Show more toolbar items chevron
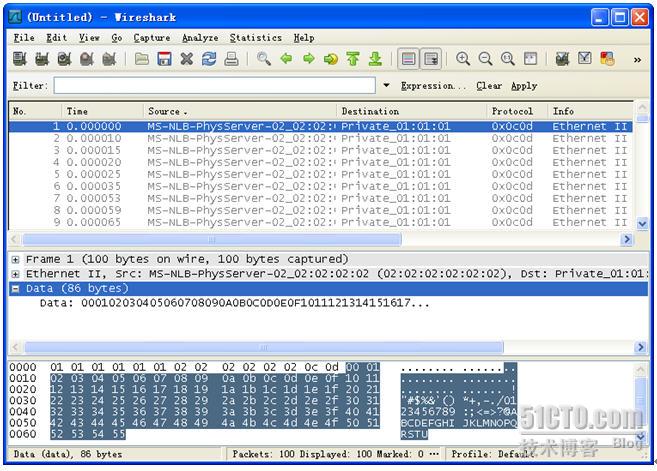Viewport: 657px width, 471px height. [x=637, y=60]
